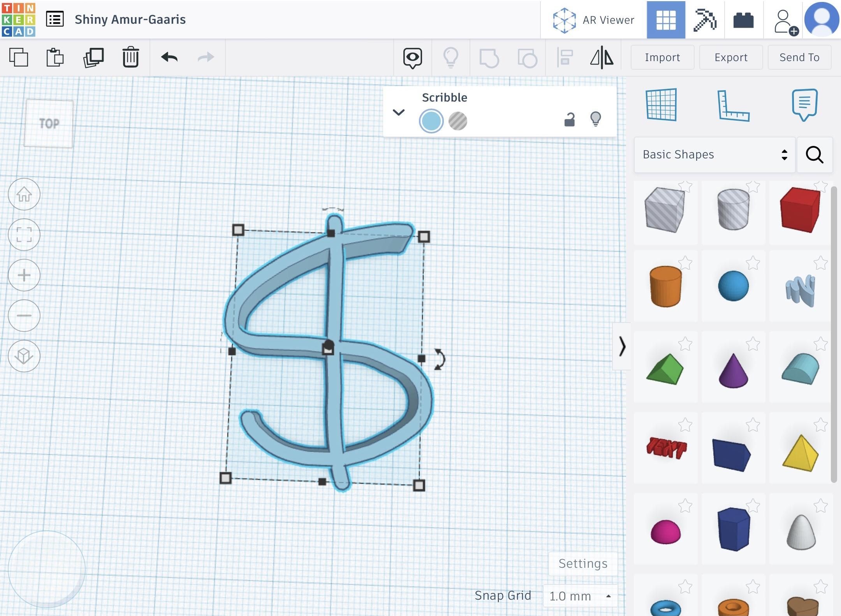Delete the selected Scribble shape

coord(130,57)
